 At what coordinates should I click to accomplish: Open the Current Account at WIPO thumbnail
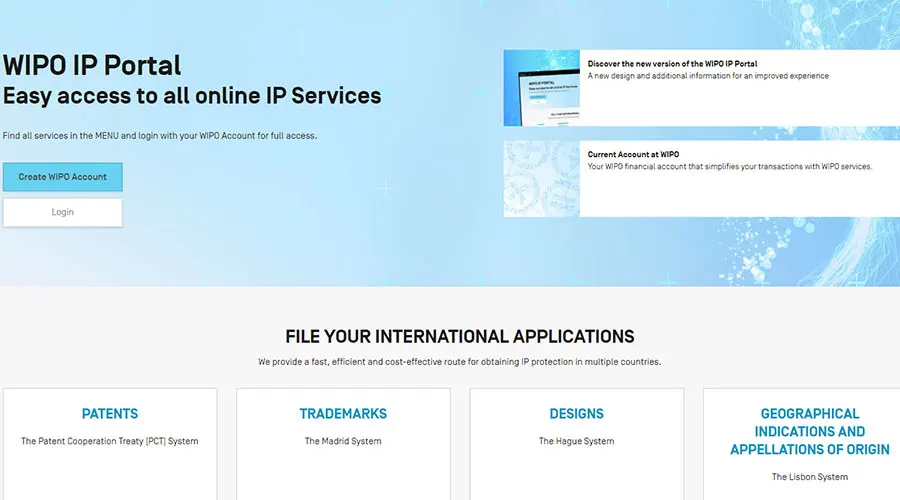click(x=542, y=179)
